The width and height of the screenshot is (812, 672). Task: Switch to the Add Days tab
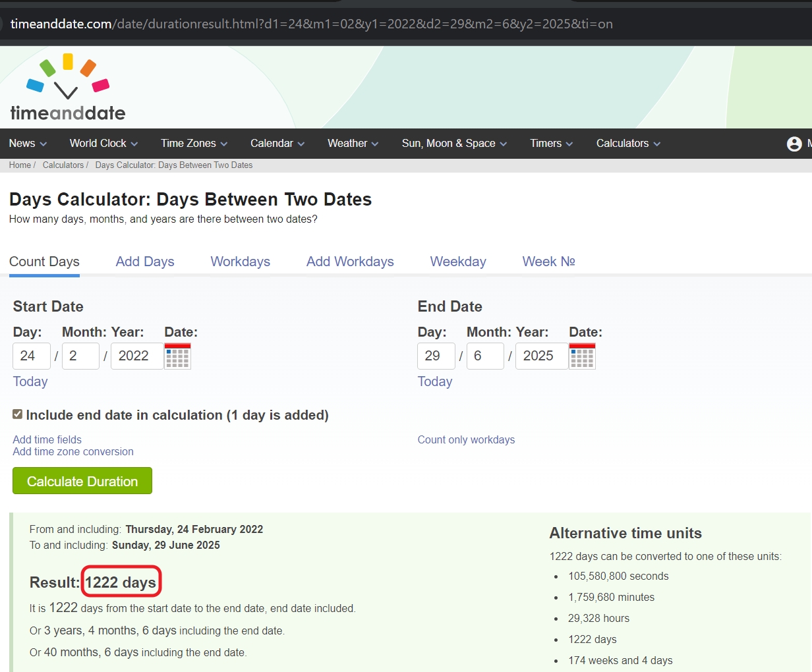[145, 262]
